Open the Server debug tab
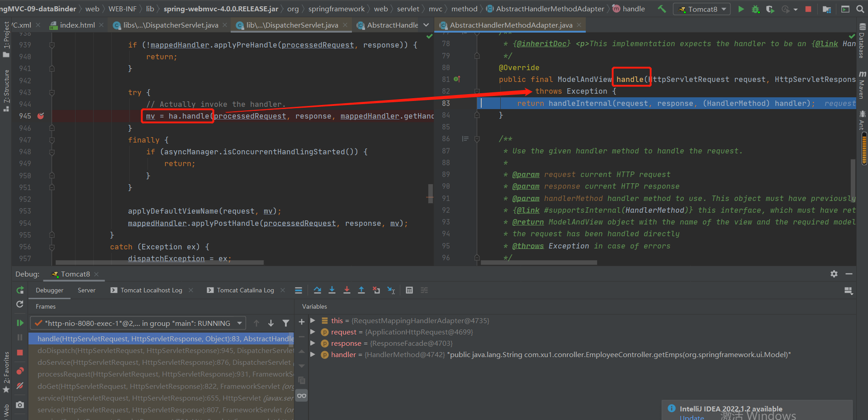Image resolution: width=868 pixels, height=420 pixels. [x=86, y=290]
